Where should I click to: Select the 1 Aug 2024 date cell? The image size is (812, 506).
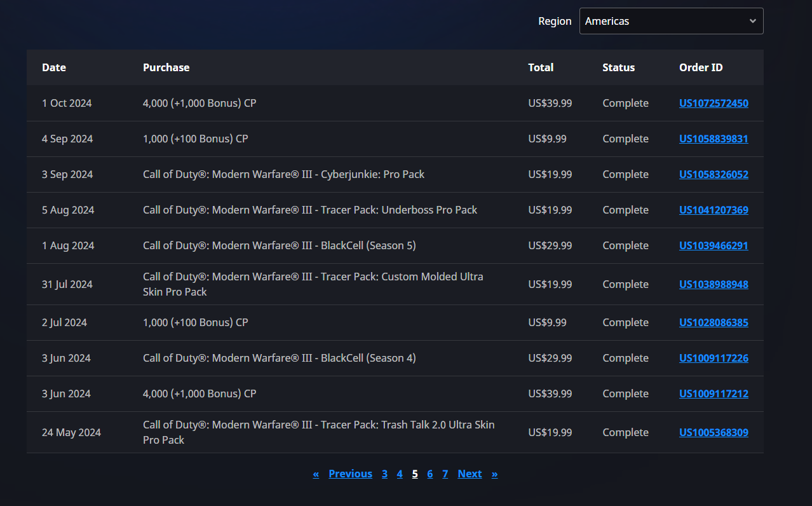coord(68,245)
